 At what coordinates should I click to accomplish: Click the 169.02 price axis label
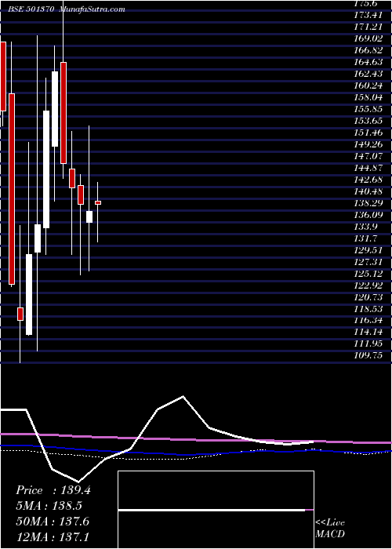click(x=369, y=38)
